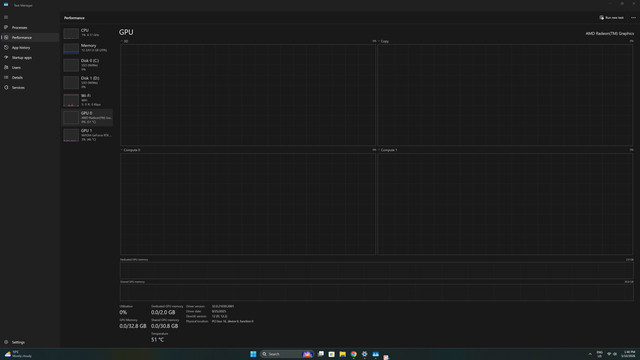The height and width of the screenshot is (360, 640).
Task: Click the Settings gear icon in sidebar
Action: pyautogui.click(x=6, y=342)
